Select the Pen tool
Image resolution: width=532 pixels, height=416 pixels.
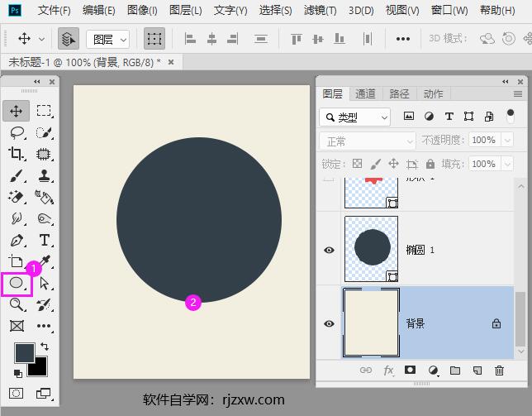[x=17, y=240]
